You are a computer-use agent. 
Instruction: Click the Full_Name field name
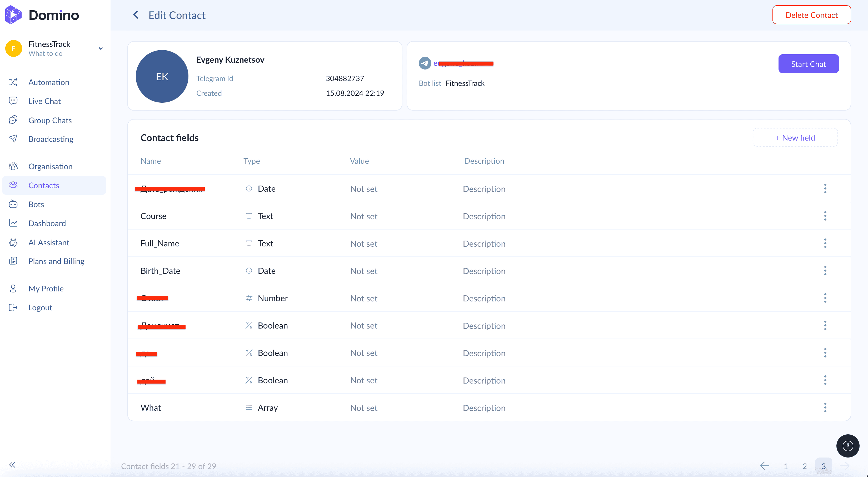(x=160, y=244)
